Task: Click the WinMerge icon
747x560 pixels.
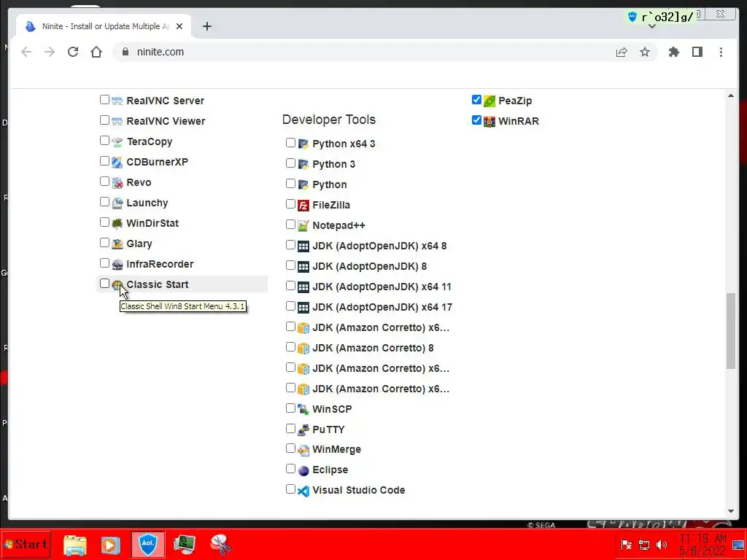Action: coord(303,449)
